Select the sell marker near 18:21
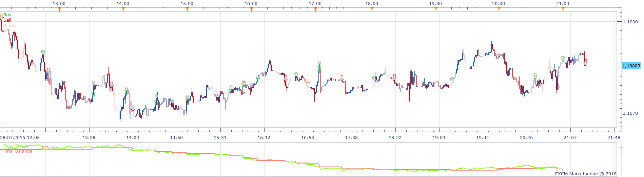Screen dimensions: 644x177 click(x=394, y=78)
